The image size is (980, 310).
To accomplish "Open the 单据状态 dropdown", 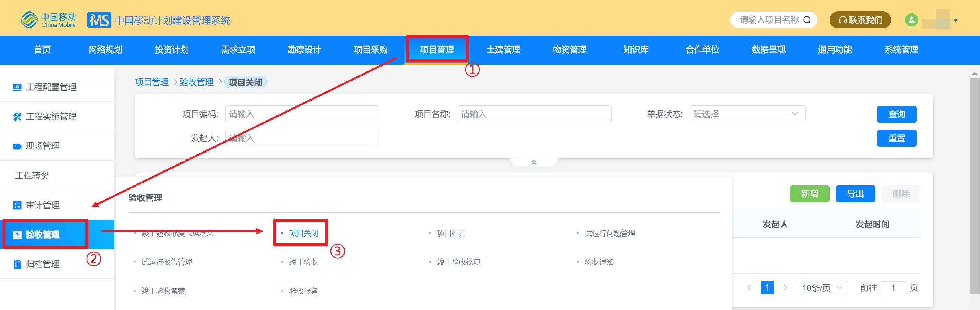I will coord(748,114).
